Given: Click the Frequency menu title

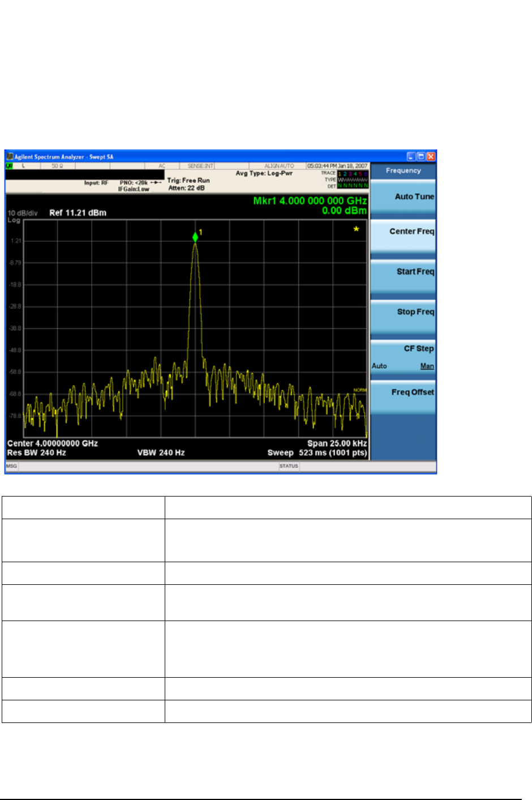Looking at the screenshot, I should click(x=403, y=170).
